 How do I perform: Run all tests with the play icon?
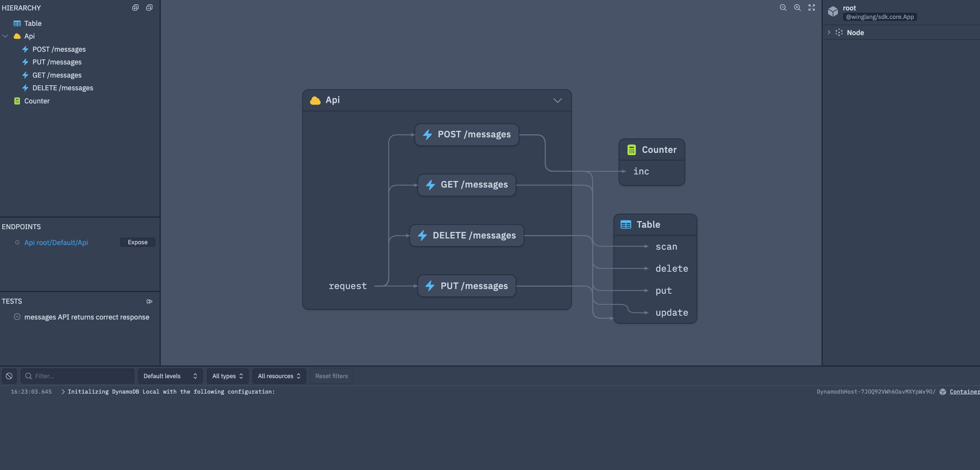pyautogui.click(x=150, y=301)
